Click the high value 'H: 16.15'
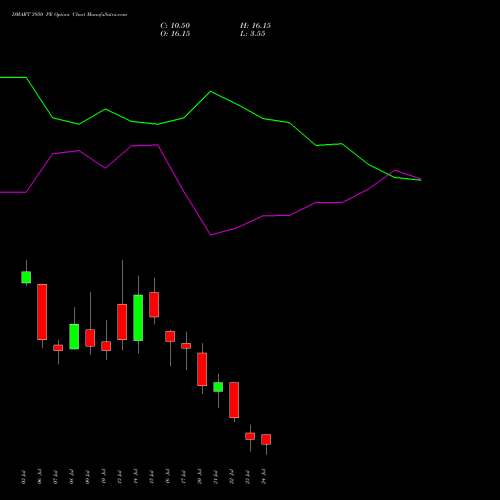The height and width of the screenshot is (500, 500). 255,26
